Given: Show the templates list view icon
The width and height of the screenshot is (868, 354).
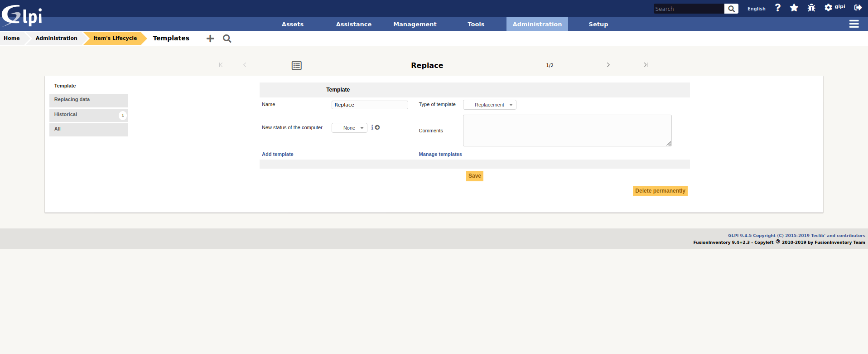Looking at the screenshot, I should [297, 66].
